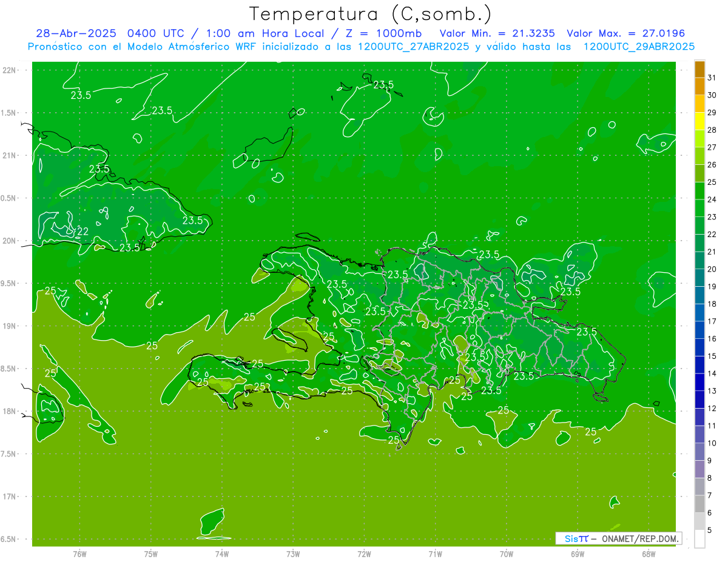
Task: Click the "22" contour label over eastern Cuba
Action: (83, 232)
